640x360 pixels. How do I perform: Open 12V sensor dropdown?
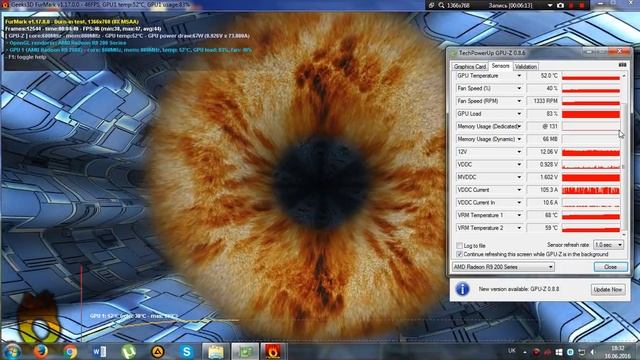[519, 152]
